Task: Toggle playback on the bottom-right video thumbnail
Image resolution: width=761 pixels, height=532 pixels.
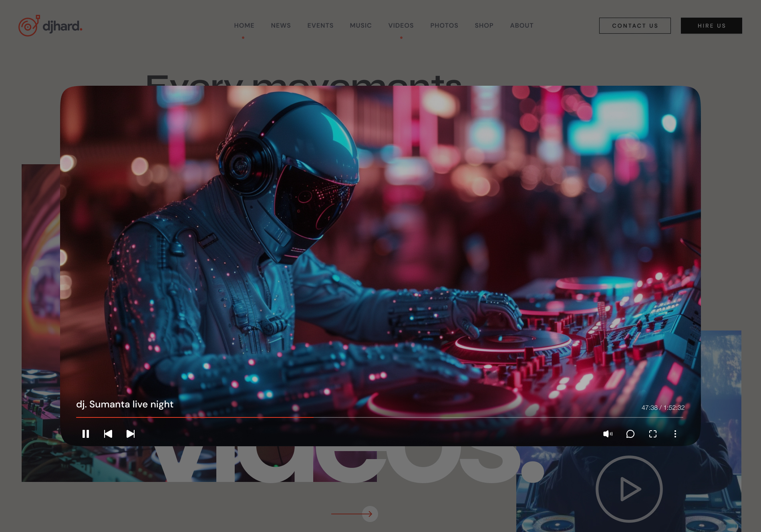Action: pos(629,488)
